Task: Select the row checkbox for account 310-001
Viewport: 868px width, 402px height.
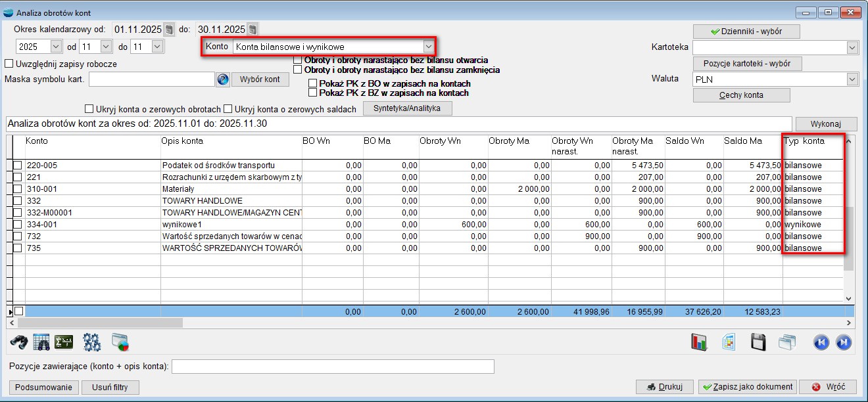Action: [x=18, y=189]
